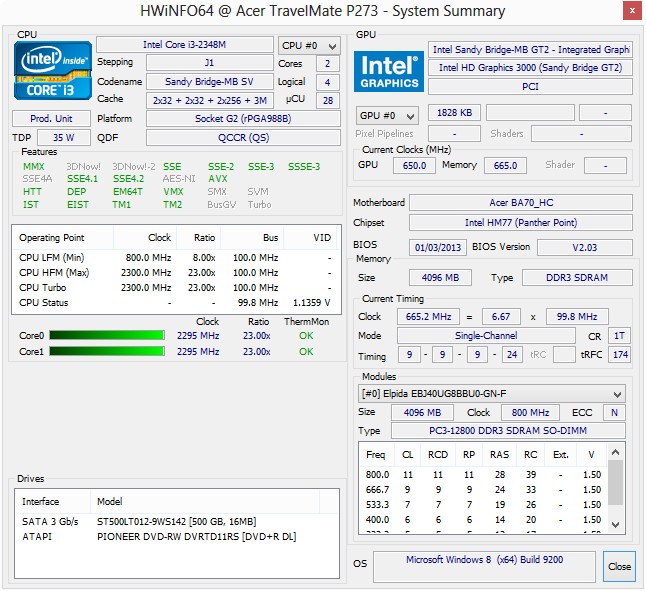
Task: Click the J1 stepping value
Action: 209,63
